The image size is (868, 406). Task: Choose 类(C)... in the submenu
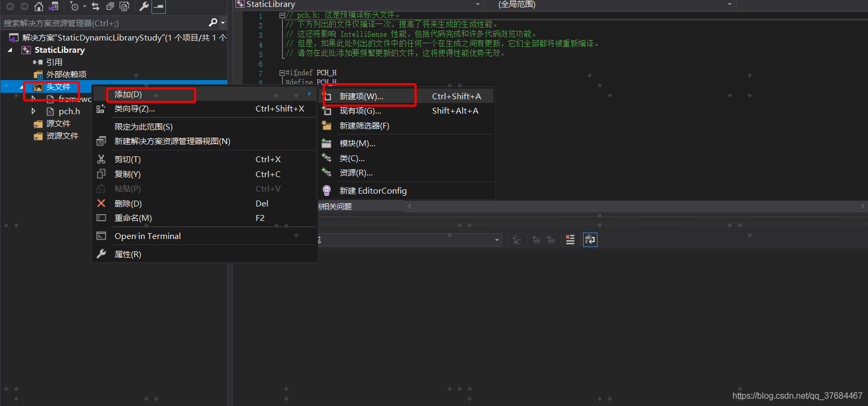coord(407,158)
